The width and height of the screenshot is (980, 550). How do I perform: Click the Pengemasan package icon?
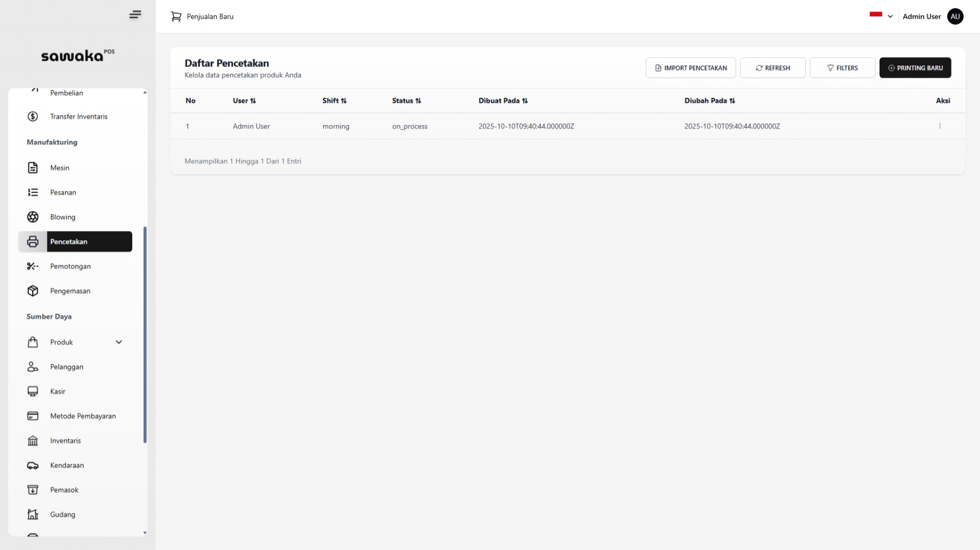(33, 291)
